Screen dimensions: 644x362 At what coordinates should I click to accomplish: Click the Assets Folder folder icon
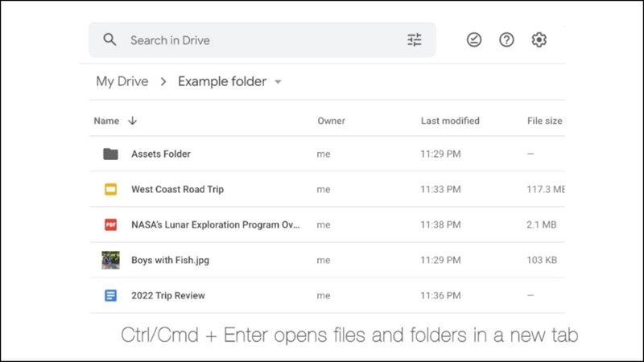(x=110, y=154)
